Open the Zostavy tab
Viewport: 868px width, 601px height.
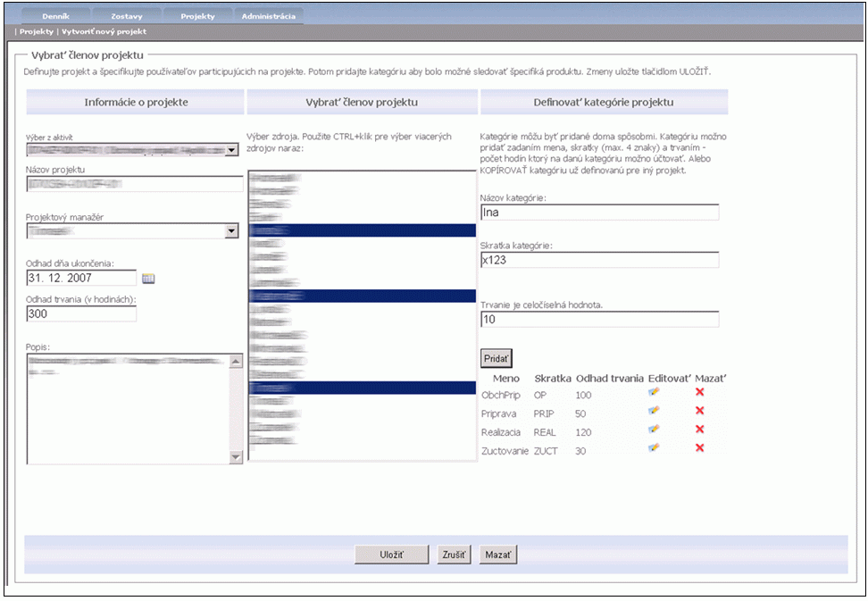click(x=126, y=16)
